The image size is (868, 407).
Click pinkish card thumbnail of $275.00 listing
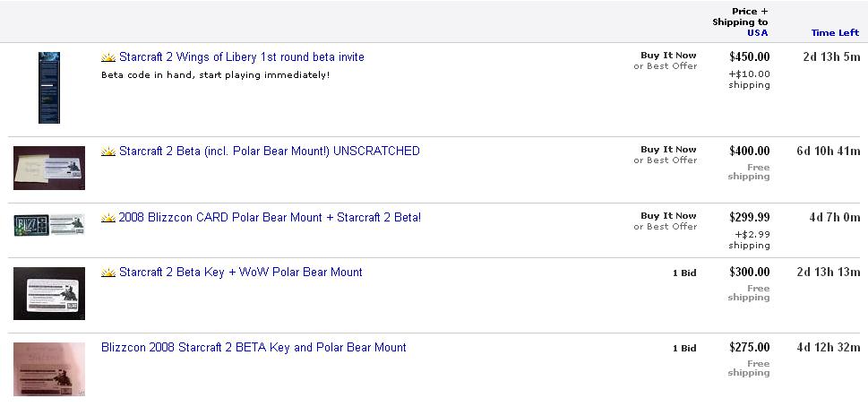pyautogui.click(x=49, y=369)
